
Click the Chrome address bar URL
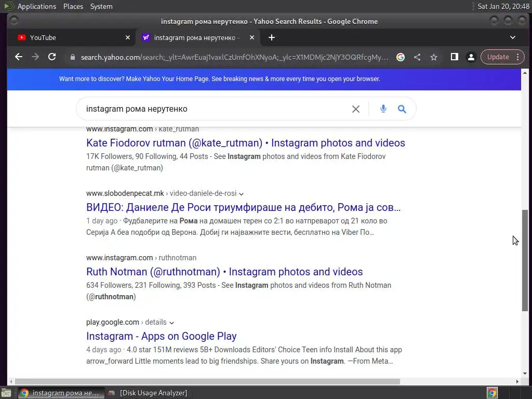coord(234,57)
